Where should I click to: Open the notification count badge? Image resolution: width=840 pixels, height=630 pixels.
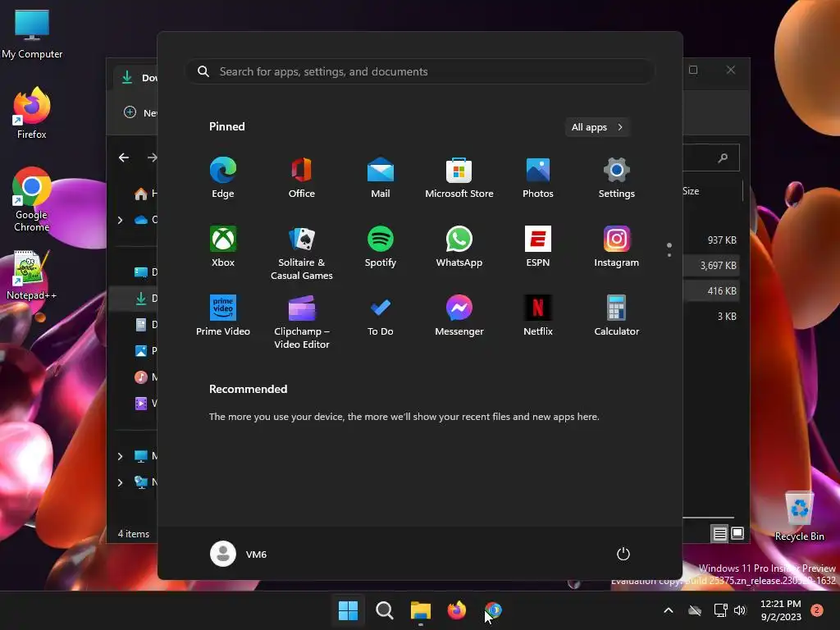pos(816,610)
